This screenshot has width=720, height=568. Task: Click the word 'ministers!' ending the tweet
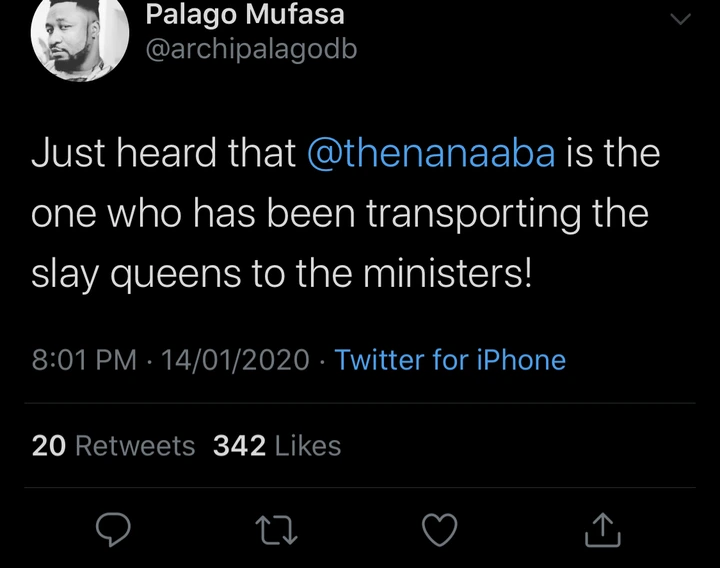tap(448, 274)
